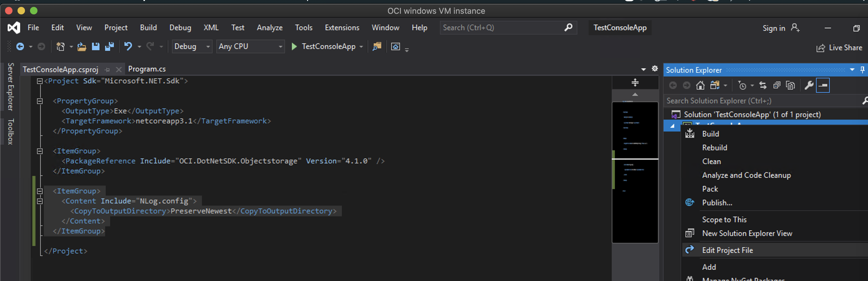Click the Open File folder icon
This screenshot has height=281, width=868.
tap(82, 46)
